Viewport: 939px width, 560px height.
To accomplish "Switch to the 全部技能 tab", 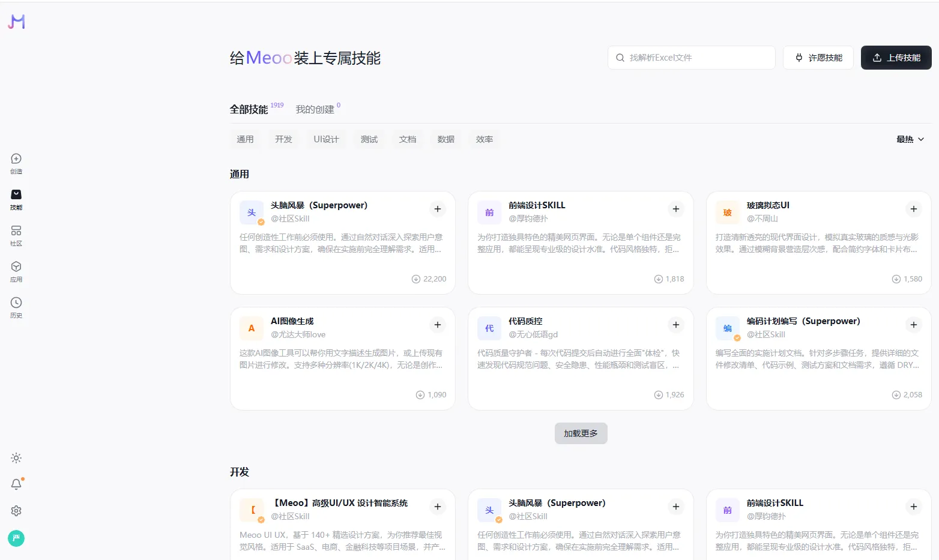I will click(249, 109).
